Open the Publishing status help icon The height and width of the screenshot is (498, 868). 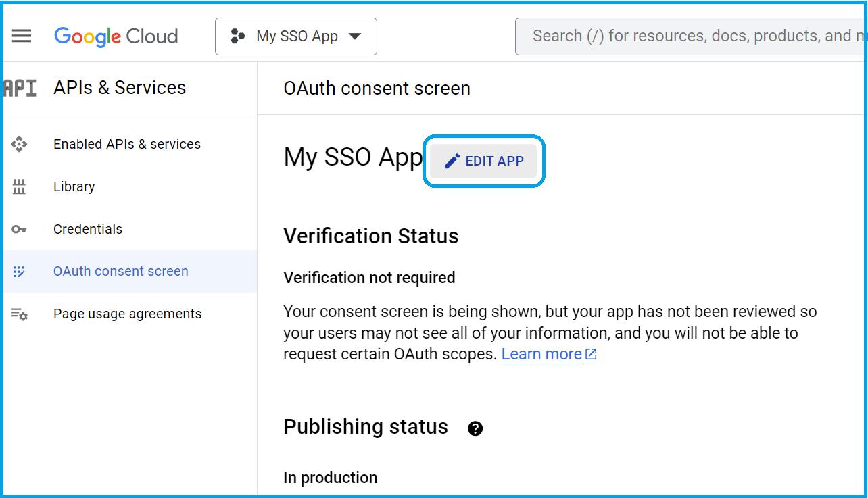(x=475, y=428)
